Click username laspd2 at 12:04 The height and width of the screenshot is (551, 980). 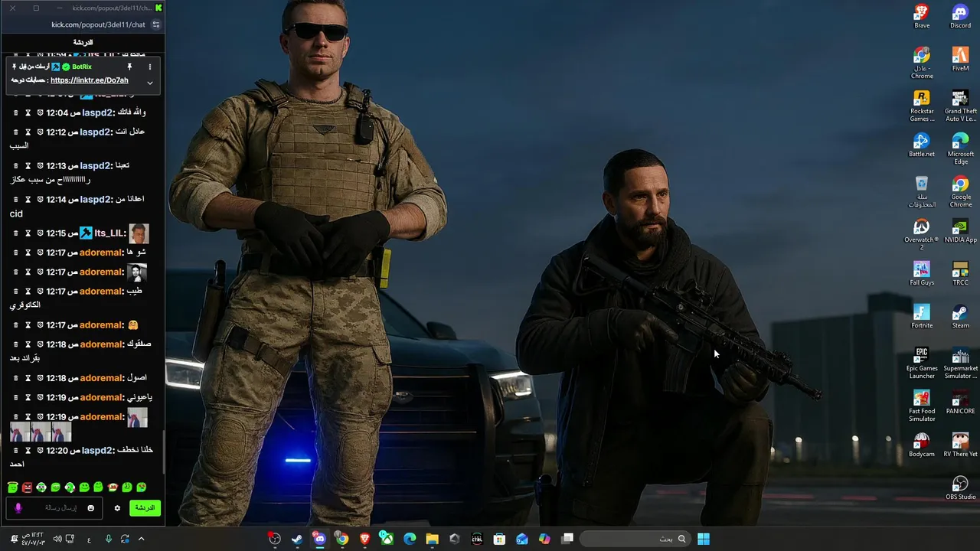[97, 112]
